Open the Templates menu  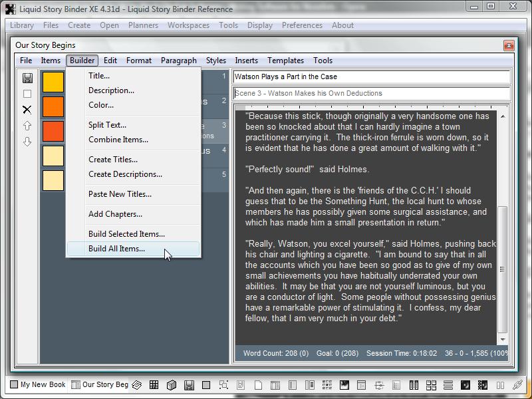coord(285,61)
